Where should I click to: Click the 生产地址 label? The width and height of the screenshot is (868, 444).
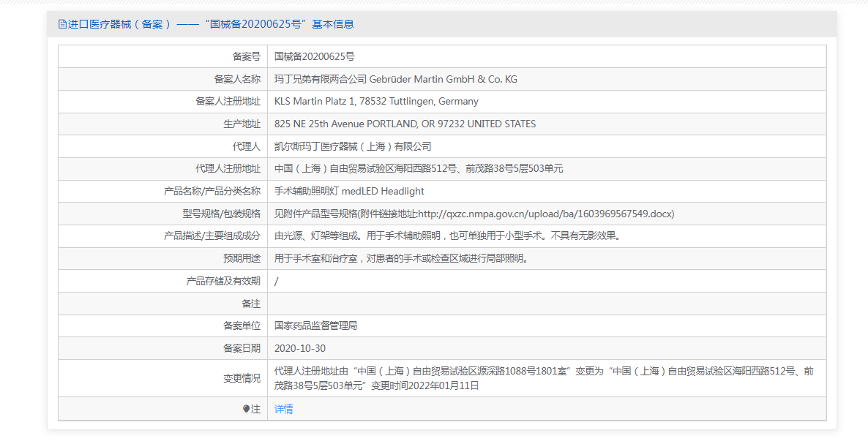point(242,124)
